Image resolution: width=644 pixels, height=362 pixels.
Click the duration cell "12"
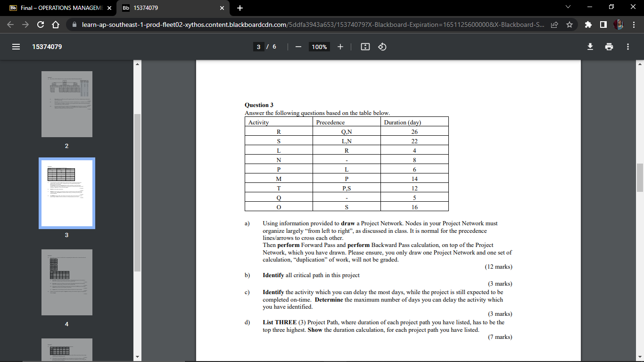pos(414,189)
